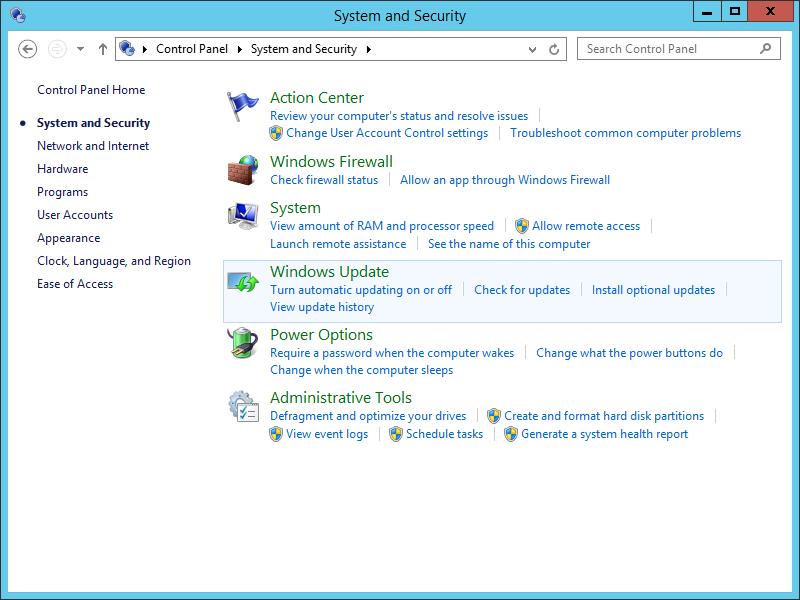Select Control Panel breadcrumb segment
The width and height of the screenshot is (800, 600).
point(192,49)
